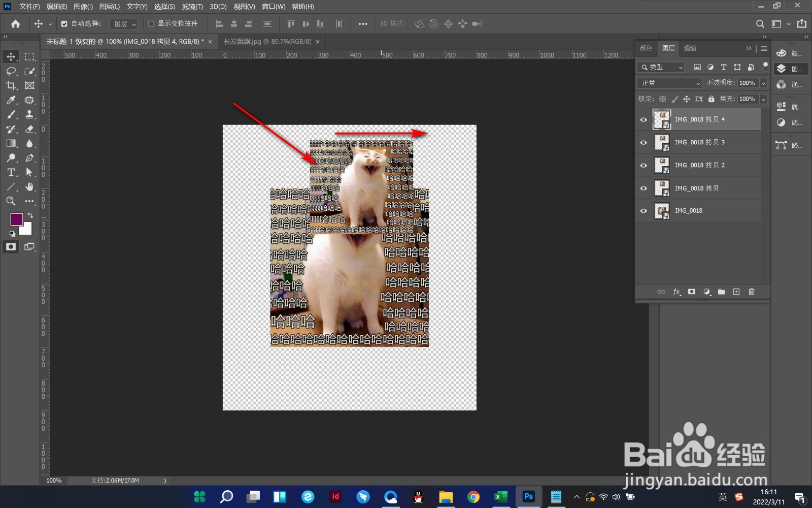Select the Frame tool
The image size is (812, 508).
[30, 85]
